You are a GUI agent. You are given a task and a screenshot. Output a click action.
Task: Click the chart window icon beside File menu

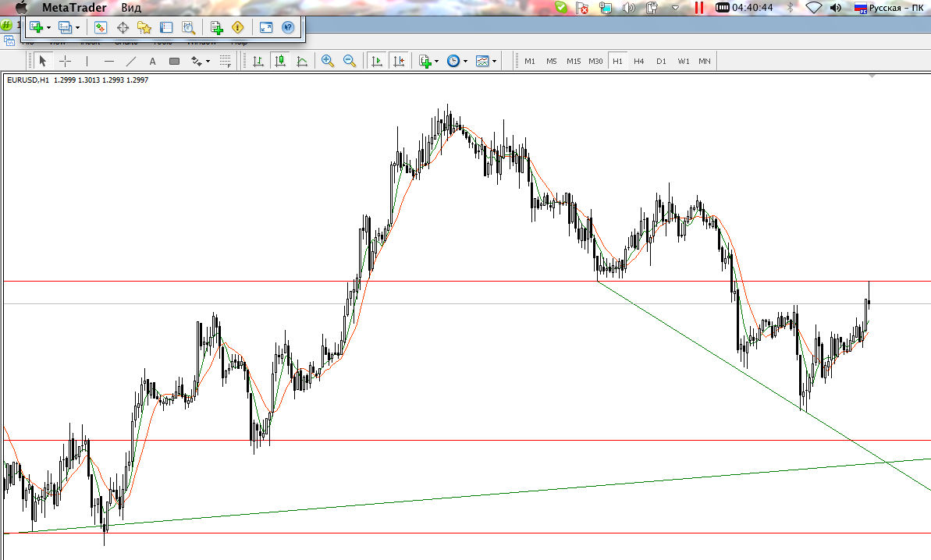tap(9, 41)
